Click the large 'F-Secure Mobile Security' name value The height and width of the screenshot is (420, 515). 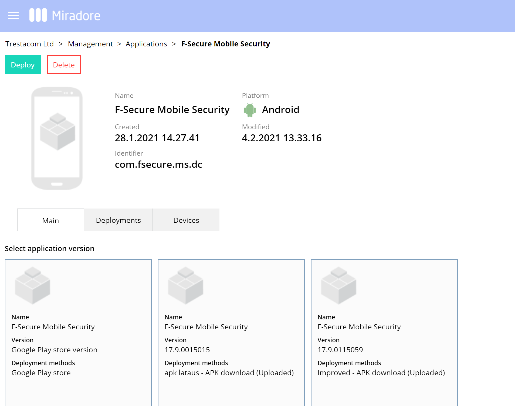click(x=172, y=110)
